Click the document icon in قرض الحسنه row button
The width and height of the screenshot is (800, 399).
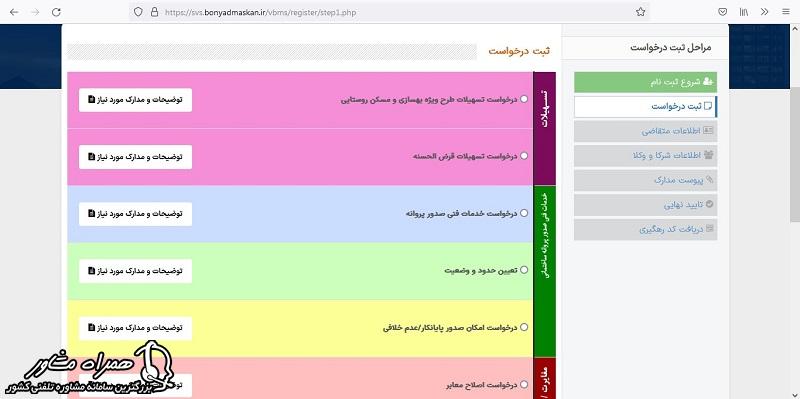click(x=91, y=156)
